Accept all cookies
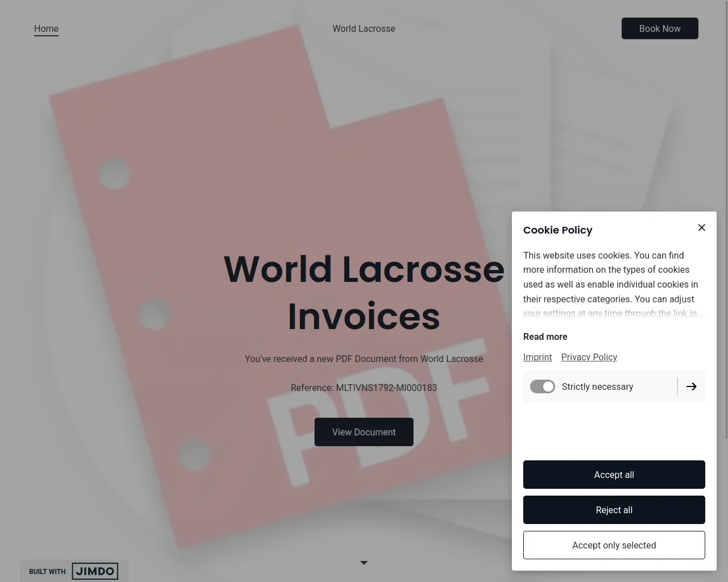728x582 pixels. 614,475
